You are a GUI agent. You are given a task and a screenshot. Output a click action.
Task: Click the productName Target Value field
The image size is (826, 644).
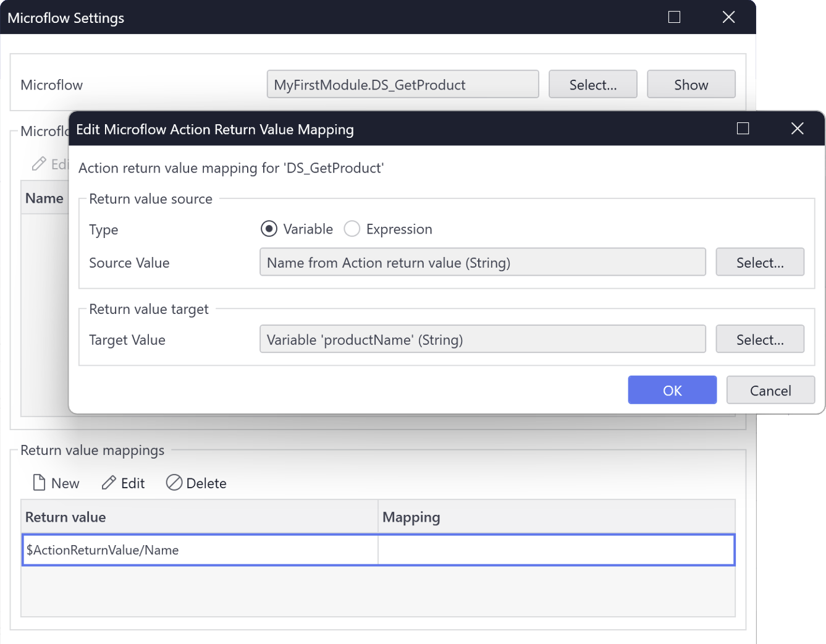[x=482, y=339]
